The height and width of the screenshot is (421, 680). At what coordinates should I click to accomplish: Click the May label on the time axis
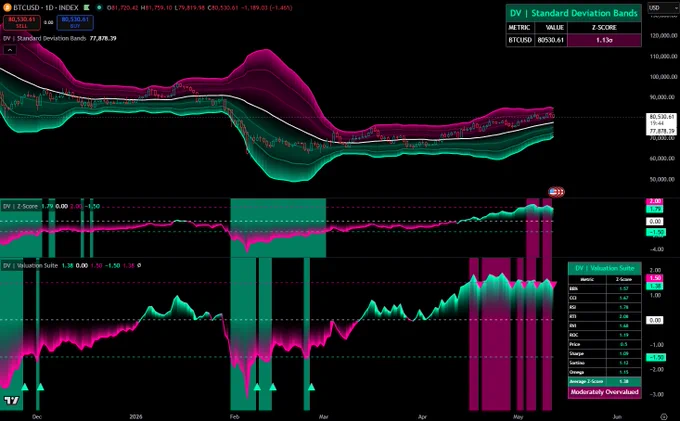pos(518,417)
